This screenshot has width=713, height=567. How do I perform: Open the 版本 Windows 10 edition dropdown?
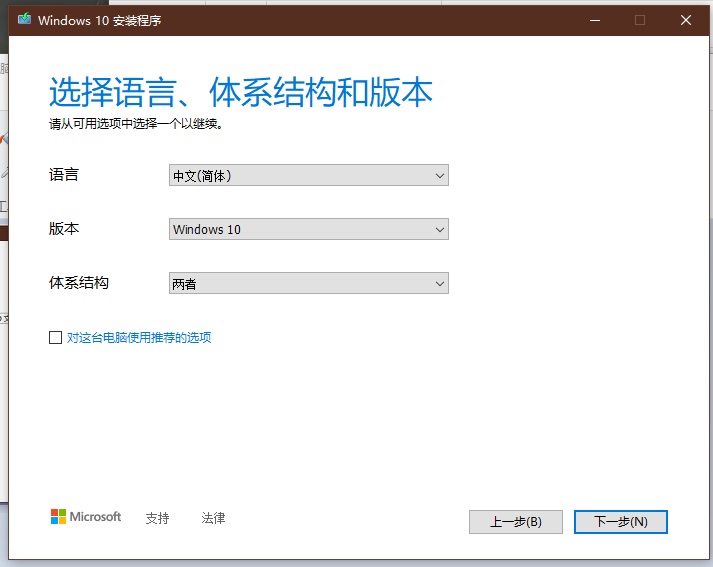tap(309, 229)
